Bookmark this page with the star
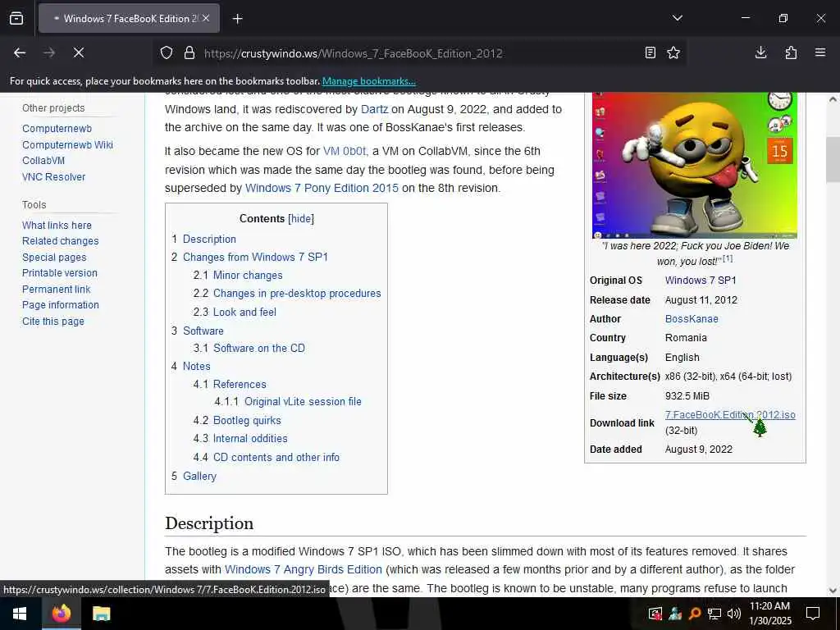The width and height of the screenshot is (840, 630). [673, 52]
